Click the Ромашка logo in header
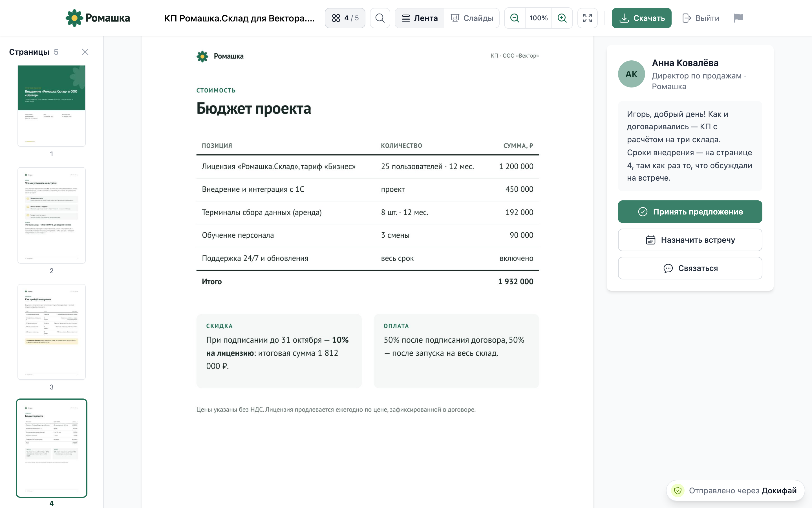The height and width of the screenshot is (508, 812). pos(98,18)
